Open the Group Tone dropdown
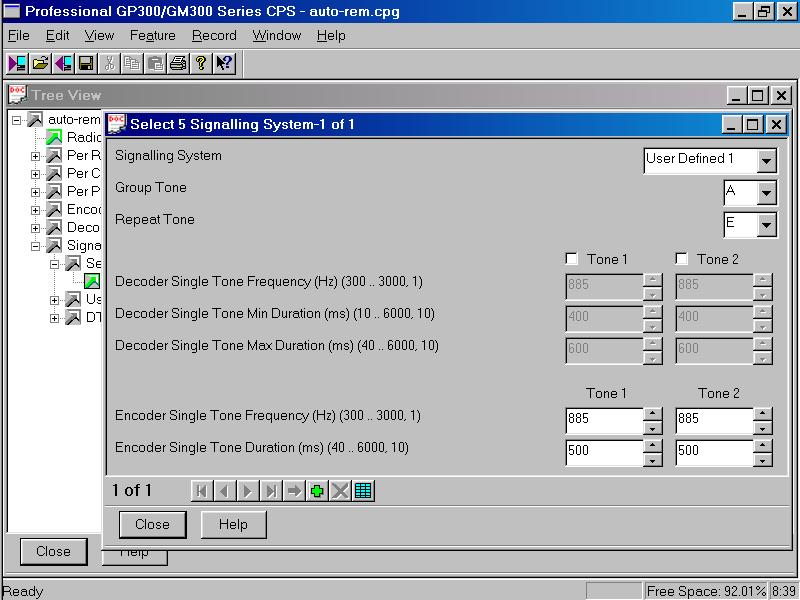 [x=766, y=193]
